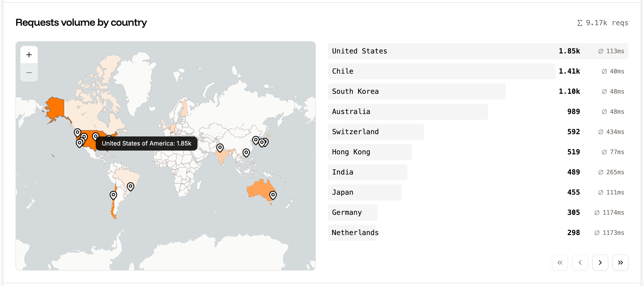
Task: Click the sigma total requests indicator
Action: pos(602,23)
